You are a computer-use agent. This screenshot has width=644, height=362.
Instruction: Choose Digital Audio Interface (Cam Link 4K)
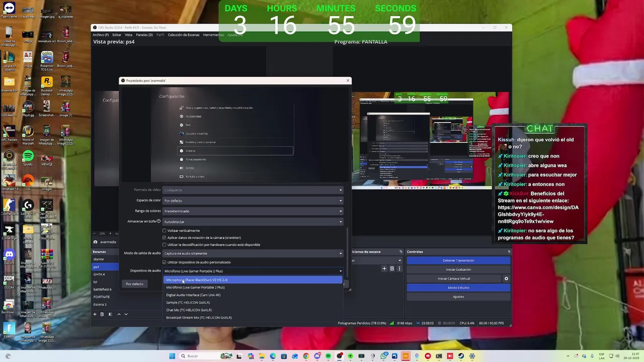(x=253, y=295)
